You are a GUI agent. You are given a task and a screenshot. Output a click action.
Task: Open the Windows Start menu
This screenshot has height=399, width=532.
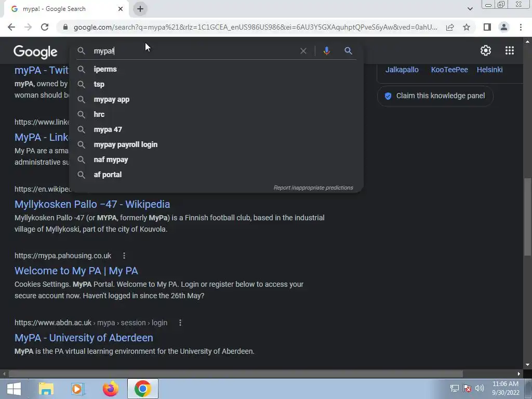point(14,389)
